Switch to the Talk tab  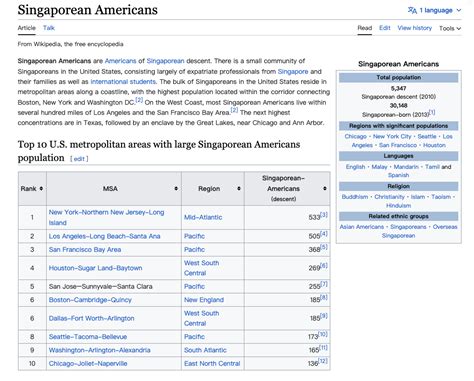[x=49, y=28]
